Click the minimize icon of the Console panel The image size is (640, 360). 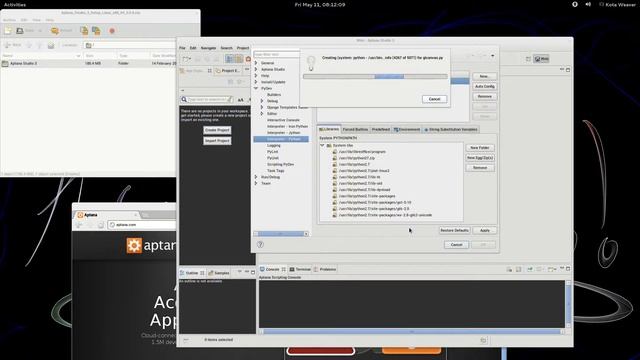(562, 269)
